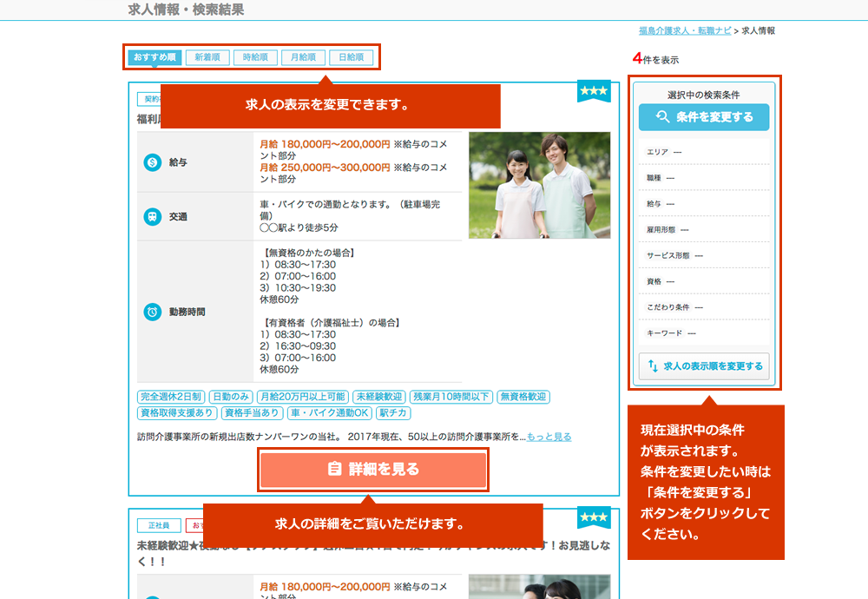Click the 勤務時間 alarm clock icon
The width and height of the screenshot is (868, 599).
click(x=153, y=312)
